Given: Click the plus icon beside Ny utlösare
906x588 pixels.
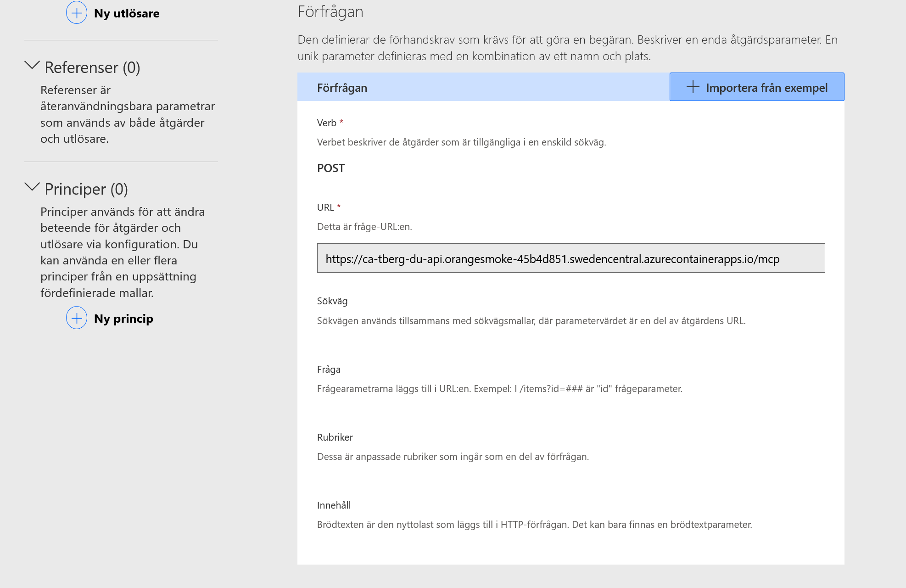Looking at the screenshot, I should pyautogui.click(x=77, y=13).
